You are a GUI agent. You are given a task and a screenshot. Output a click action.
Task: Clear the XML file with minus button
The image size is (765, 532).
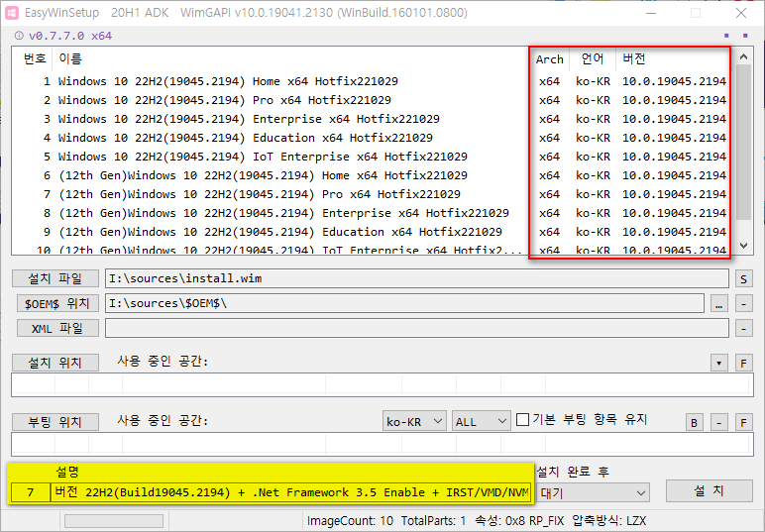point(743,328)
